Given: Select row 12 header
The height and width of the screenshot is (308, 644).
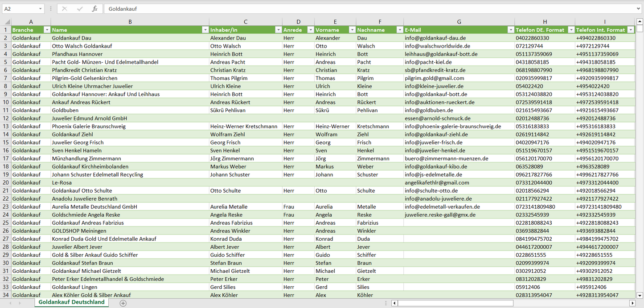Looking at the screenshot, I should [6, 118].
